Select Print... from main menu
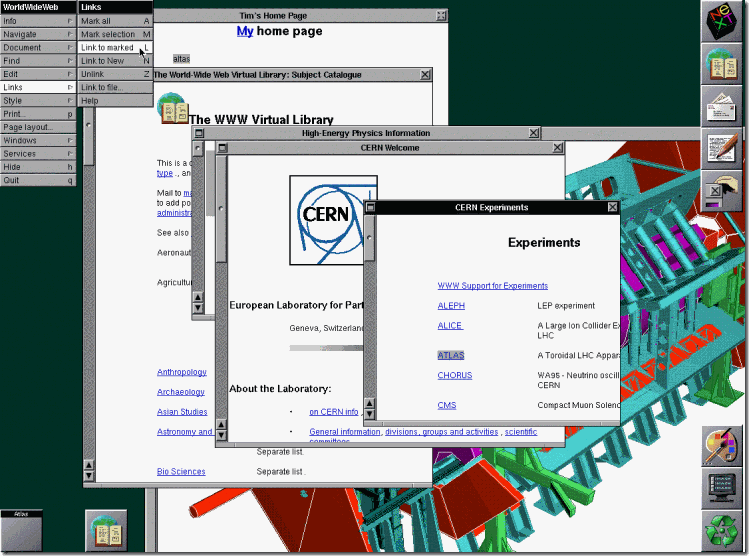 click(38, 114)
